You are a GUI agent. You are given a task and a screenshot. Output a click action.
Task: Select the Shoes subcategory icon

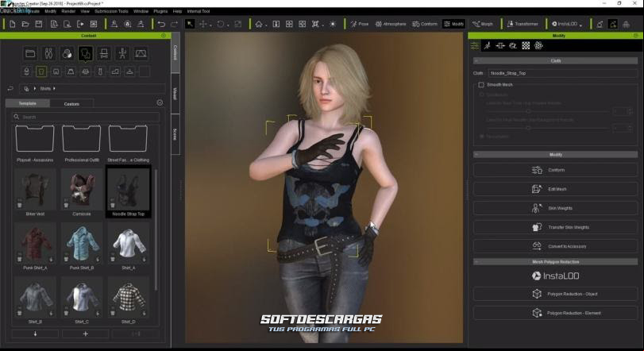115,71
